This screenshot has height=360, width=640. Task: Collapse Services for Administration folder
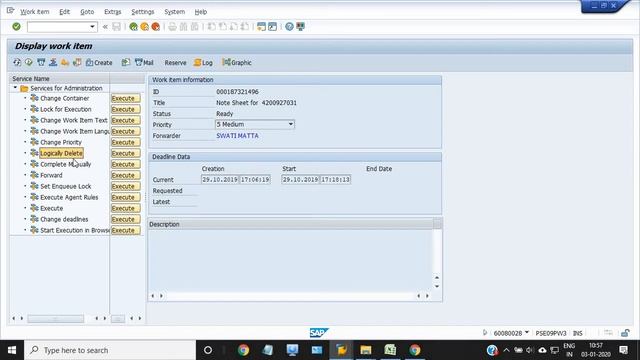click(15, 88)
